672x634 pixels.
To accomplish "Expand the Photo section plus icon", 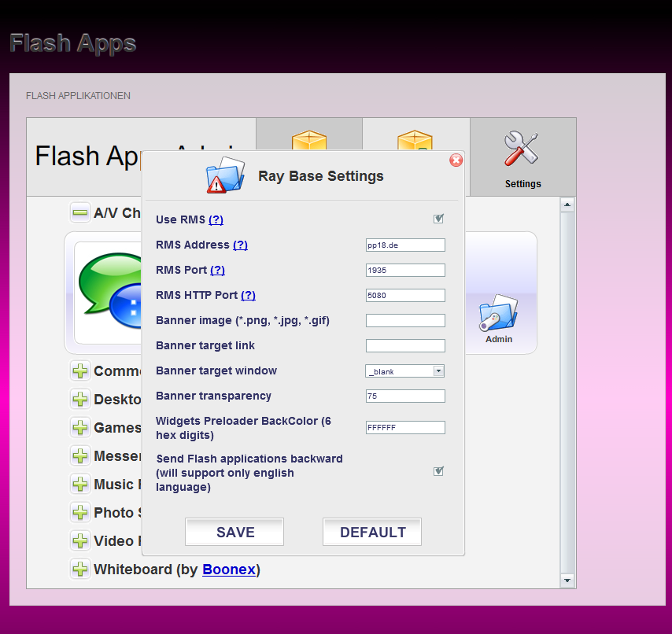I will [80, 512].
